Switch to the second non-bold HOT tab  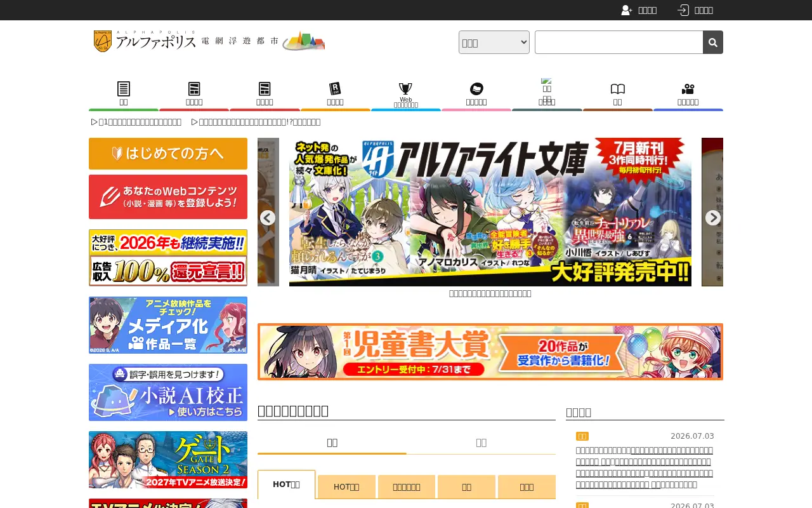[346, 487]
